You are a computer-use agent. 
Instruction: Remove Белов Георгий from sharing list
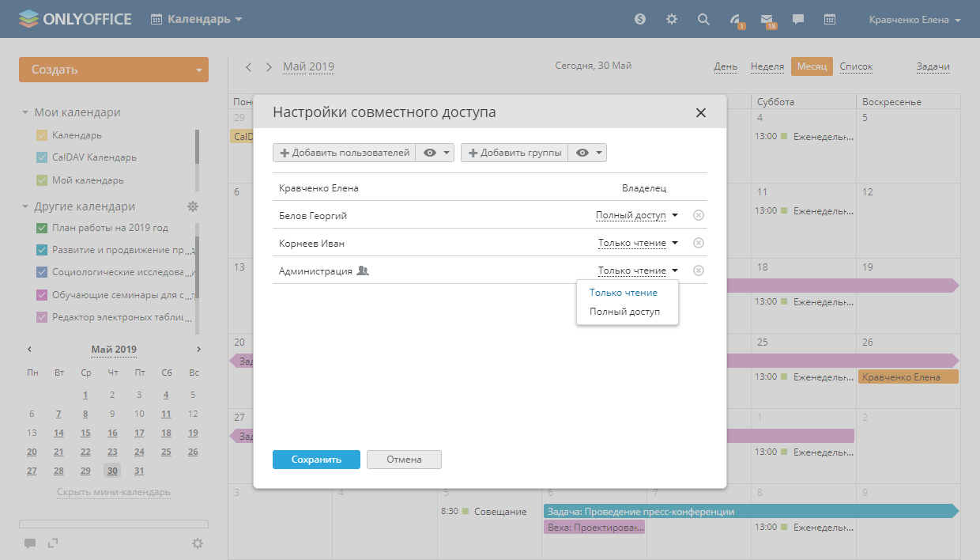699,215
